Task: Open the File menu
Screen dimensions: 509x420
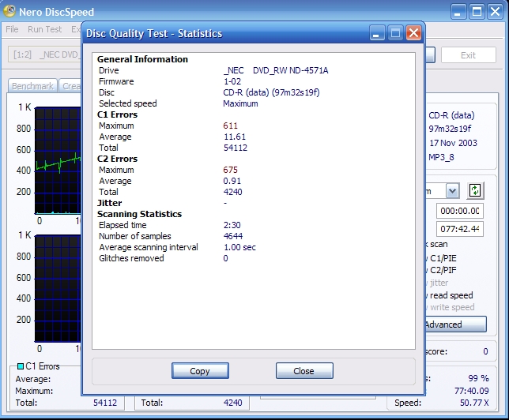Action: point(12,29)
